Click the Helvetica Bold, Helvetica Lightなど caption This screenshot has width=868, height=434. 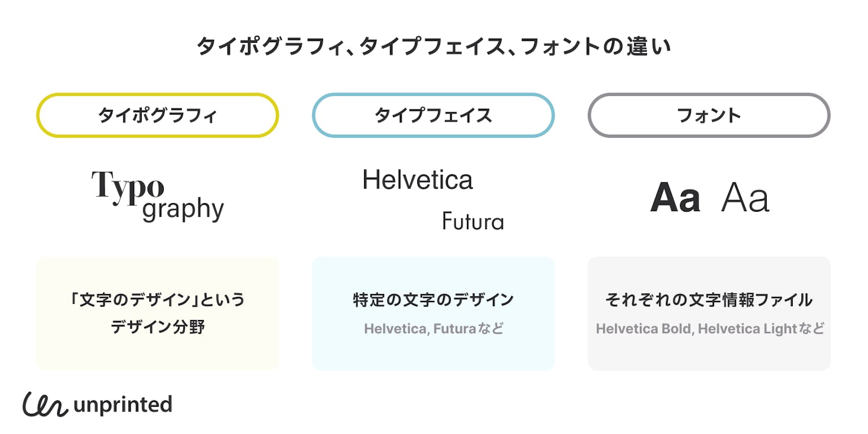709,329
